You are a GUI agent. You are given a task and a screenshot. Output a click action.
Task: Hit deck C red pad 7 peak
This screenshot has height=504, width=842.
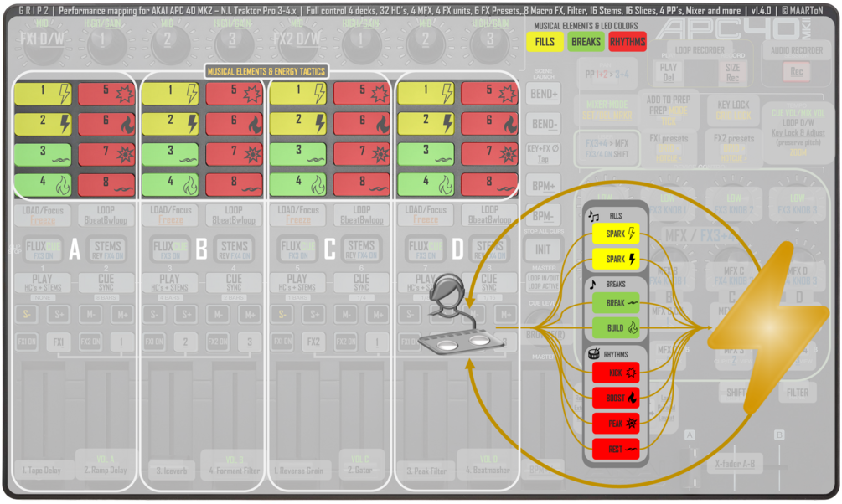click(x=362, y=155)
